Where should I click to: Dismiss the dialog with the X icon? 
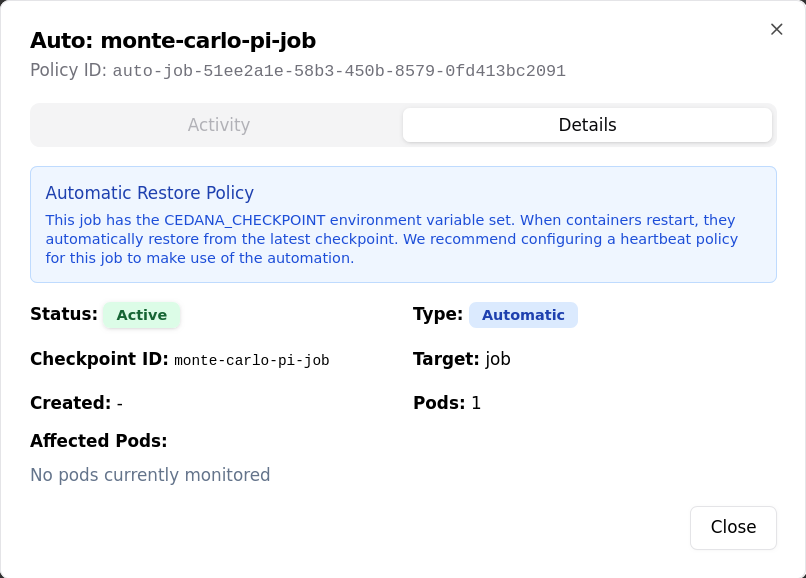pos(776,30)
